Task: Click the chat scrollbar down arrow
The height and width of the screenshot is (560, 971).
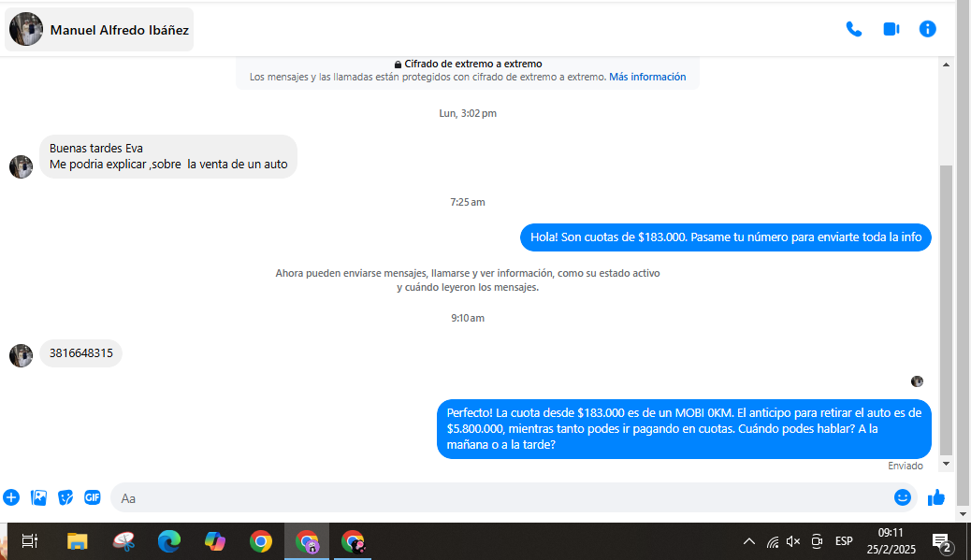Action: 946,464
